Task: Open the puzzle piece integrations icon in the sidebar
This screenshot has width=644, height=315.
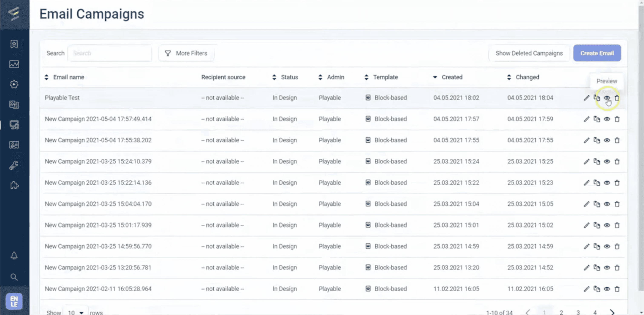Action: (x=14, y=185)
